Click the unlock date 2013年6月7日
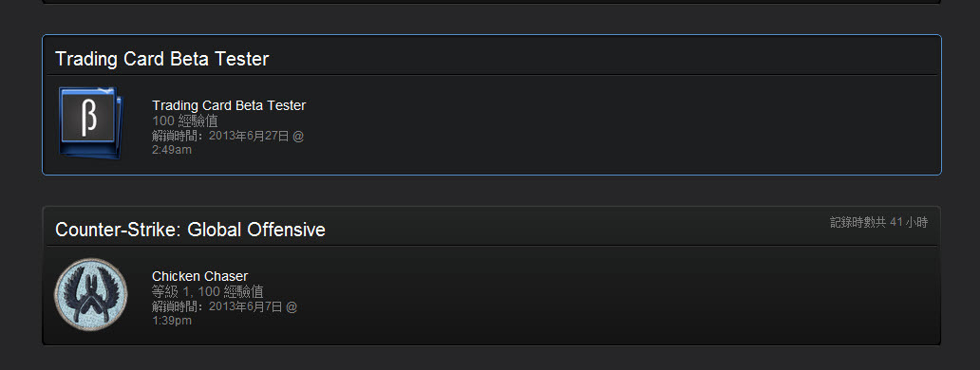The width and height of the screenshot is (980, 370). (246, 306)
